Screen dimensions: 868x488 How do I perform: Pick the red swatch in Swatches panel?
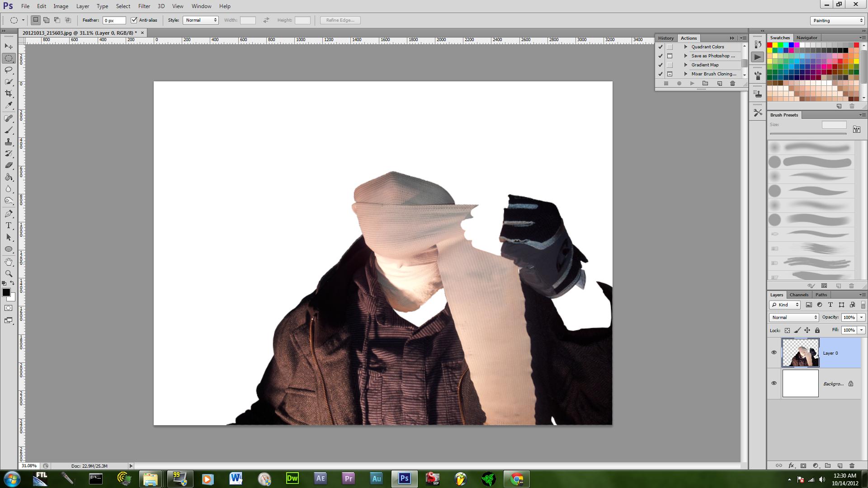(769, 45)
